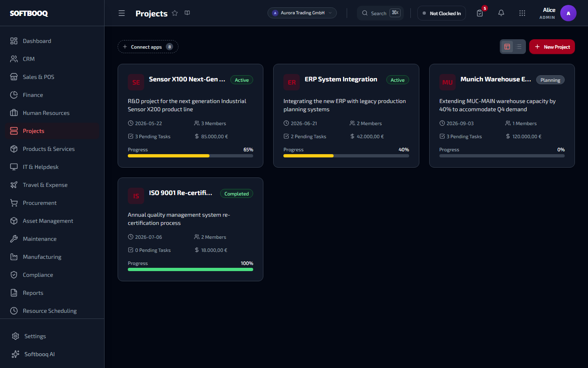
Task: Click the ER project avatar icon
Action: pos(292,82)
